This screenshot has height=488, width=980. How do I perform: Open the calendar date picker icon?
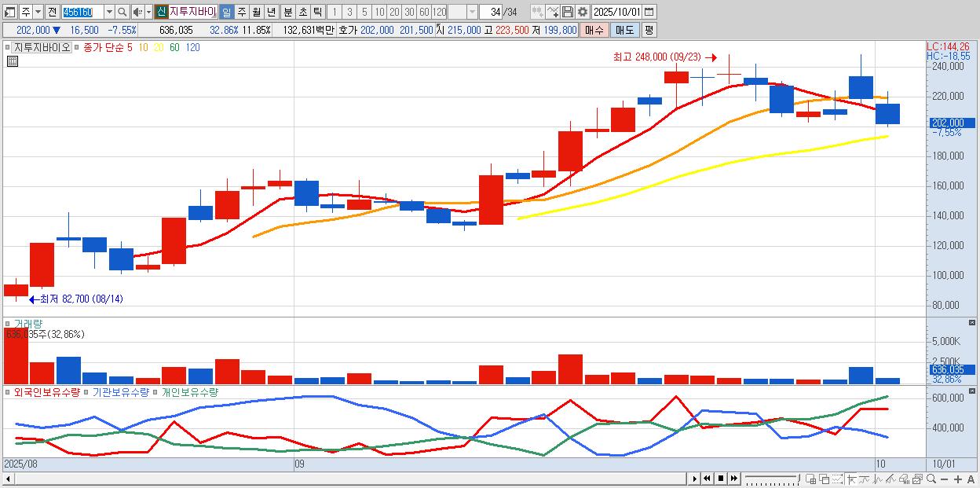click(649, 12)
